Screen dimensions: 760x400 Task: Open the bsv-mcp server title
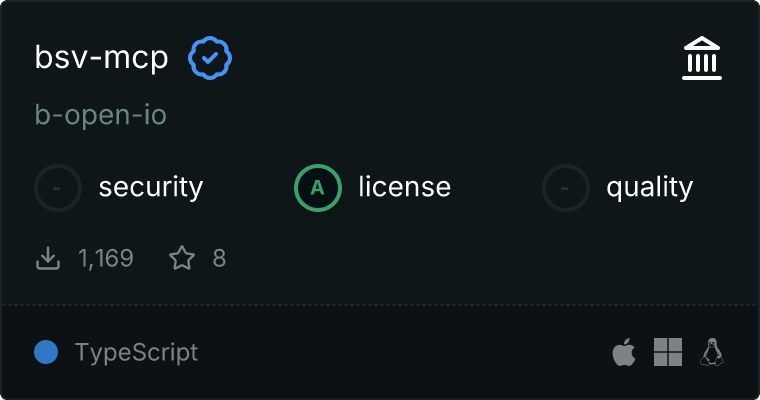tap(101, 59)
